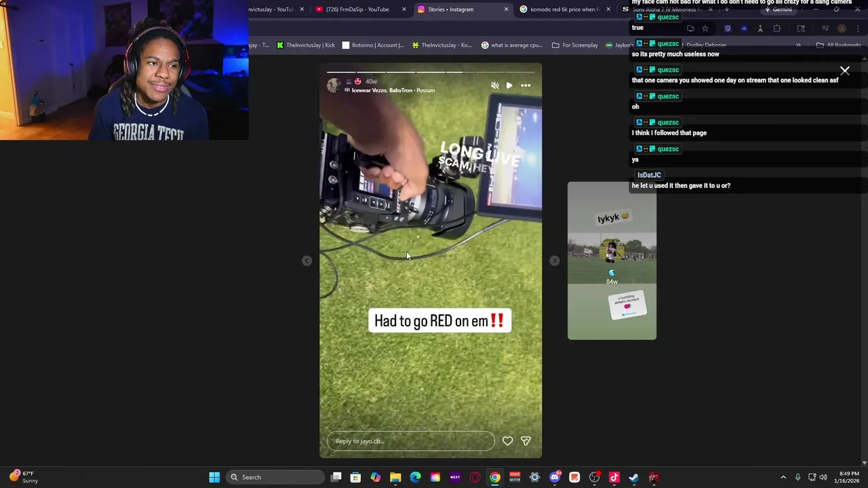Open Voicemeeter from the taskbar

(x=515, y=477)
